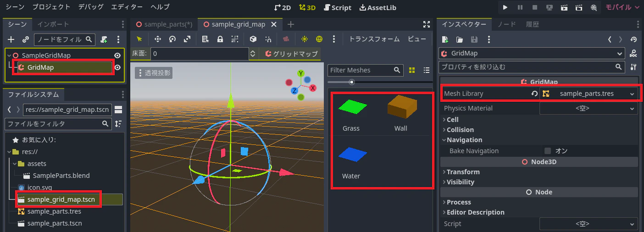Select the Move mode tool in viewport toolbar
This screenshot has width=644, height=232.
[157, 39]
